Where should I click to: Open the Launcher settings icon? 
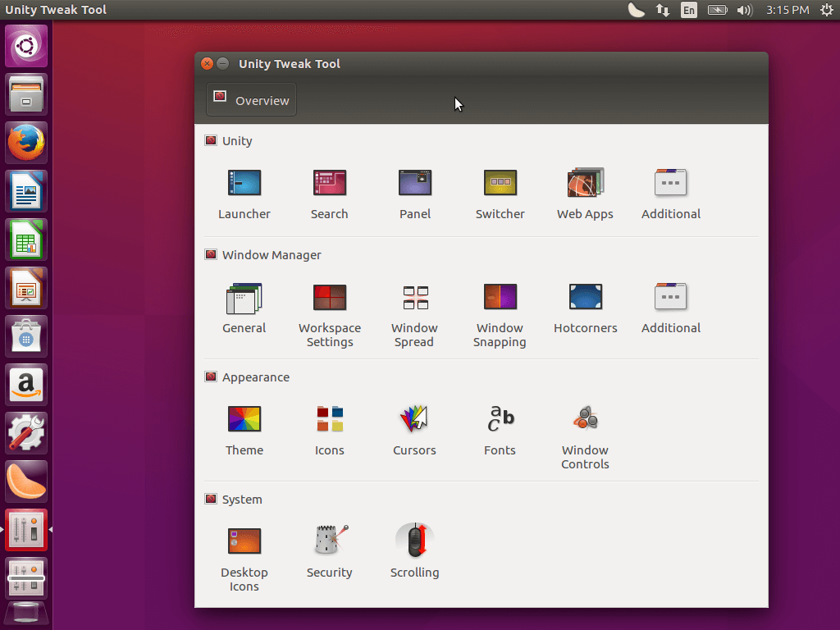[x=244, y=183]
